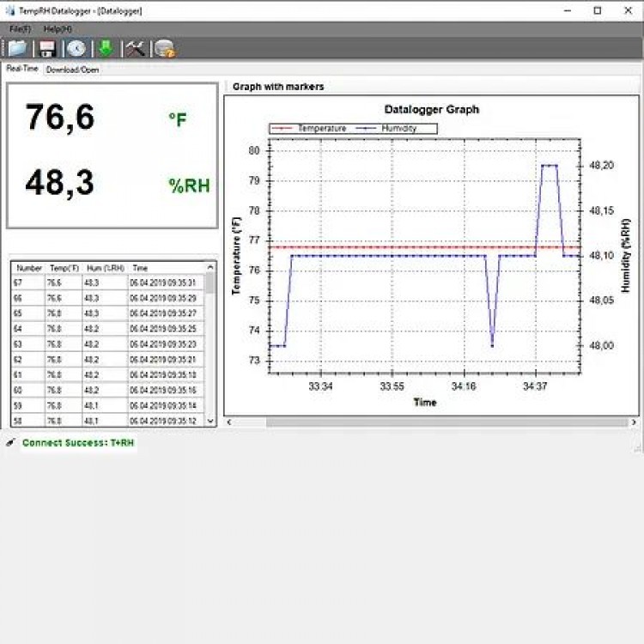Click the green %RH unit label
This screenshot has width=644, height=644.
tap(190, 185)
